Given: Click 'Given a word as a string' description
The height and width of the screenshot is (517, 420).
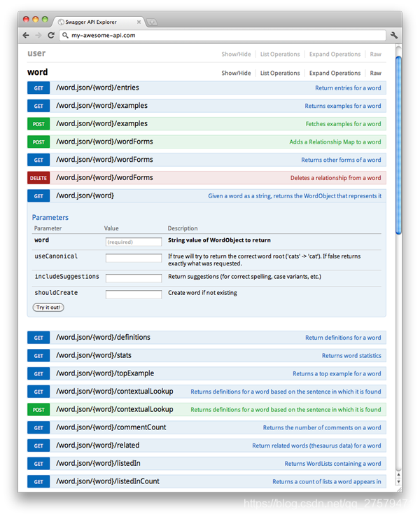Looking at the screenshot, I should [295, 196].
